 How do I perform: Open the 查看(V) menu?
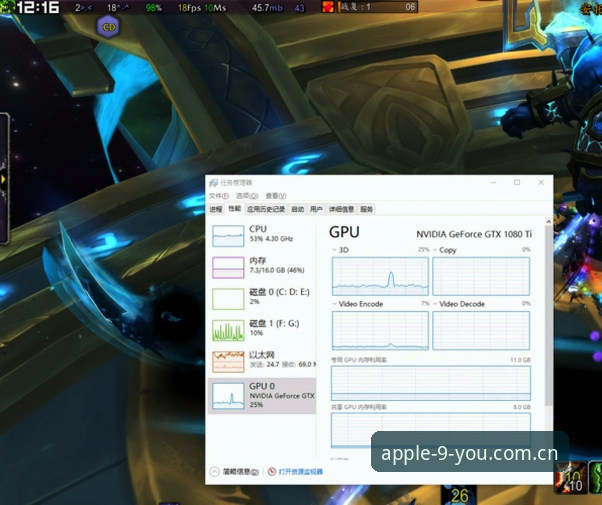276,196
